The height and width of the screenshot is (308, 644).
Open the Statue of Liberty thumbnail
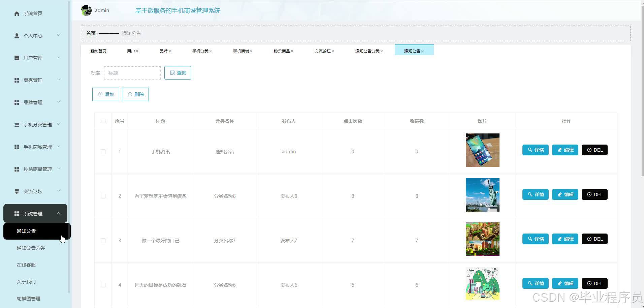pyautogui.click(x=483, y=195)
